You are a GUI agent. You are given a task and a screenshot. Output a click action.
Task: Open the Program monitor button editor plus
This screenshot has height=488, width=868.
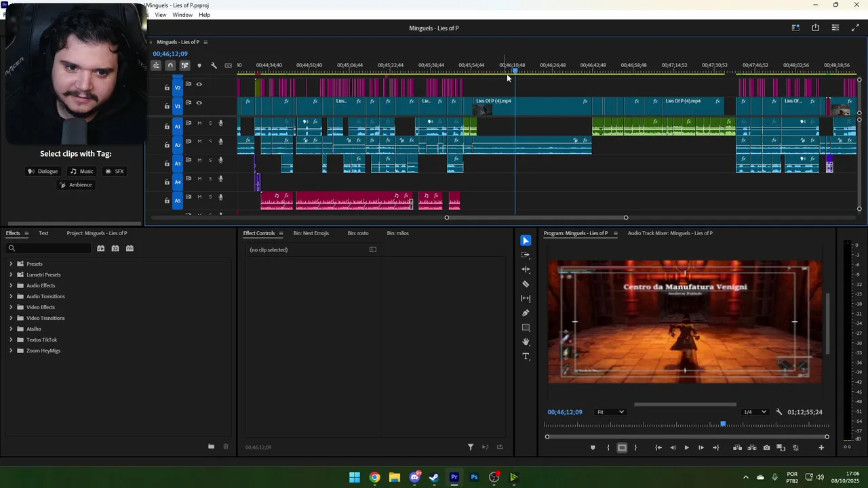point(821,448)
